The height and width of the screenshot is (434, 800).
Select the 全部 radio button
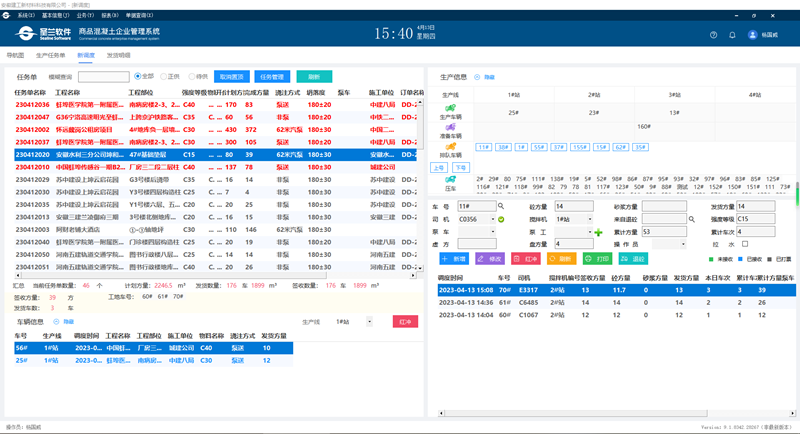137,76
